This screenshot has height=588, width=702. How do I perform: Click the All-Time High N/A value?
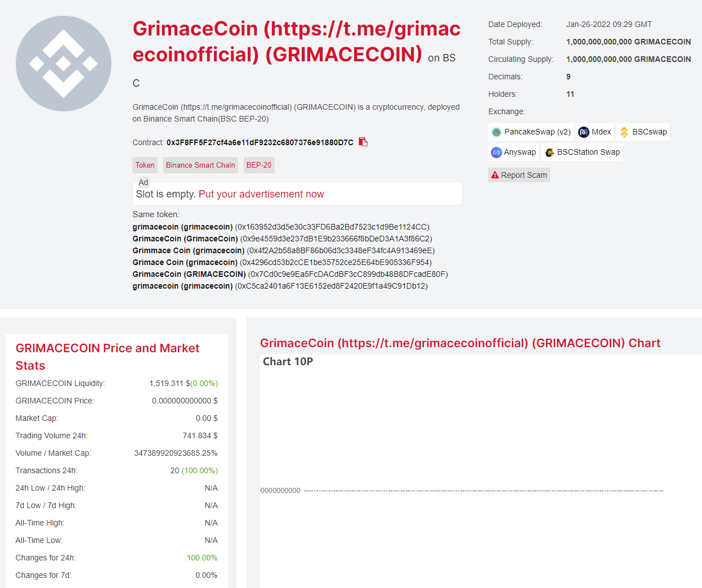pos(211,523)
